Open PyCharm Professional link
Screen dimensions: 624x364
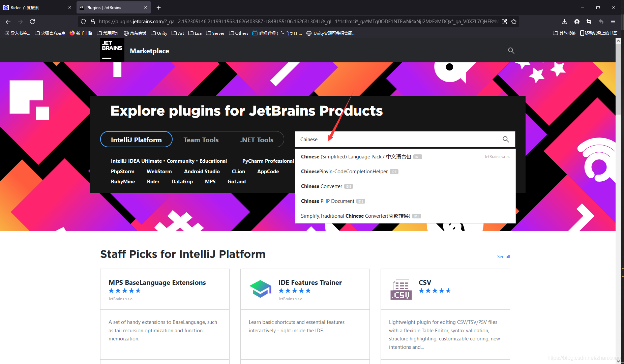coord(268,161)
